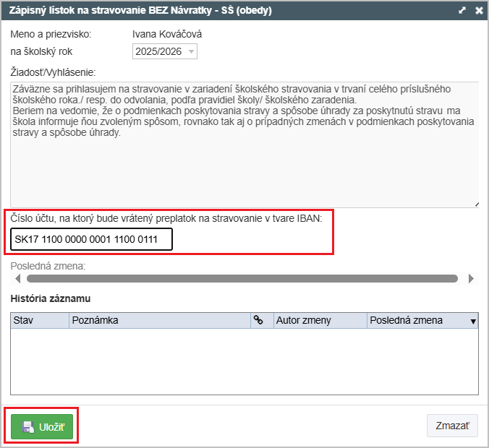Focus the IBAN account number field
489x448 pixels.
[92, 239]
